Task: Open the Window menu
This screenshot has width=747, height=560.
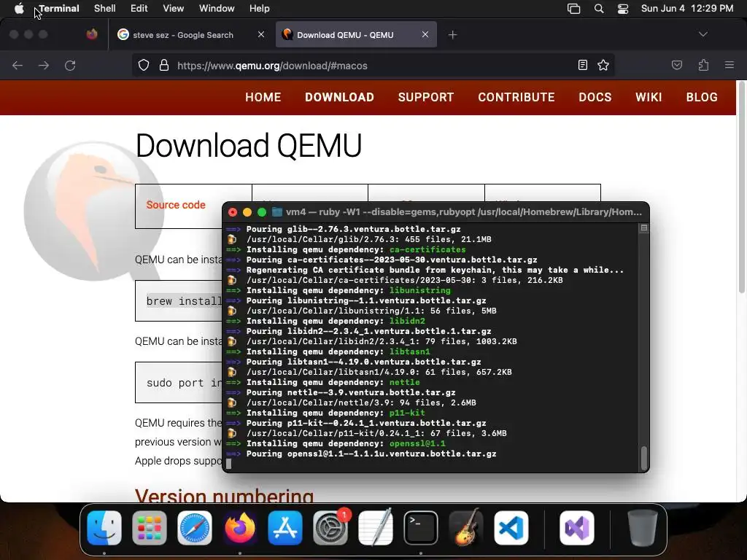Action: (x=217, y=8)
